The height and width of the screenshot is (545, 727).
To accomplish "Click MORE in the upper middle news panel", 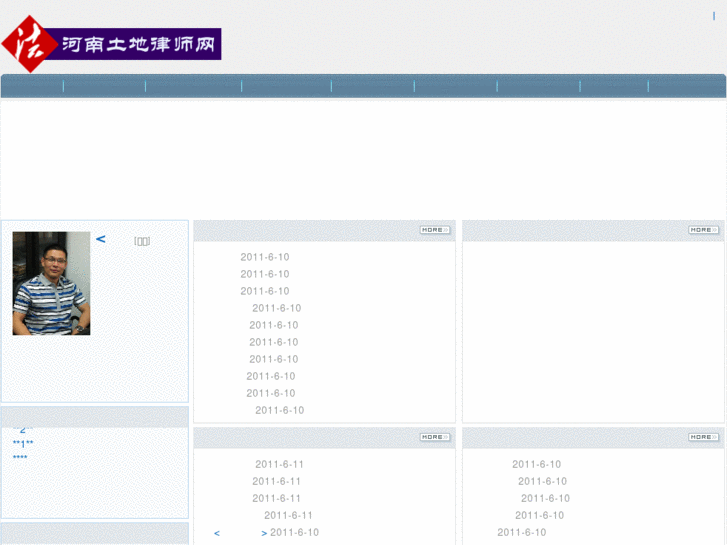I will (x=435, y=230).
